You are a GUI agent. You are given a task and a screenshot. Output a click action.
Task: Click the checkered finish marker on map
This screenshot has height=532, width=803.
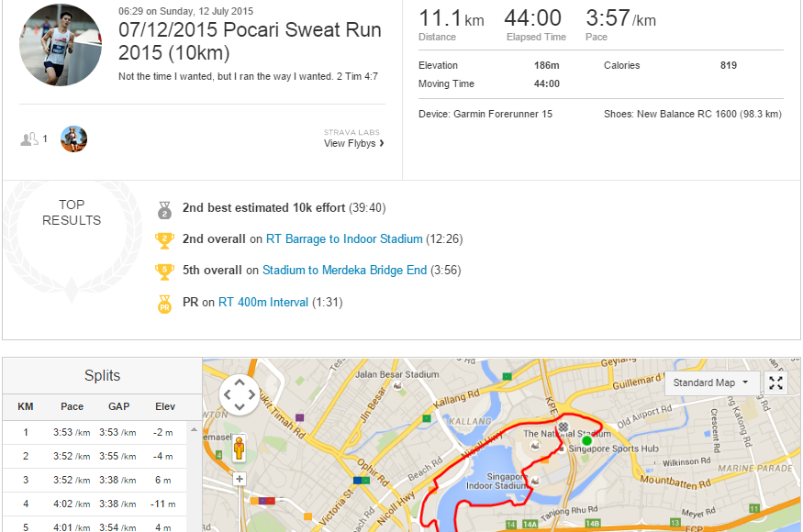563,427
